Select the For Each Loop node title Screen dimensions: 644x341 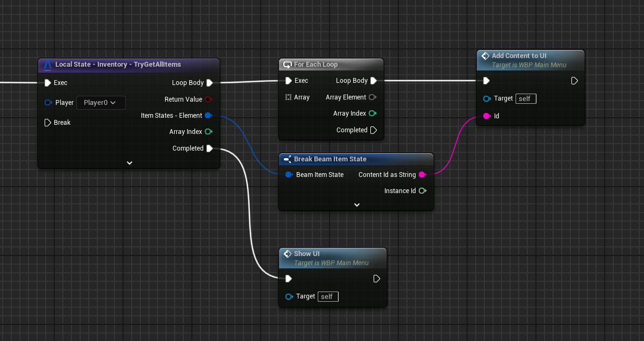pyautogui.click(x=316, y=65)
